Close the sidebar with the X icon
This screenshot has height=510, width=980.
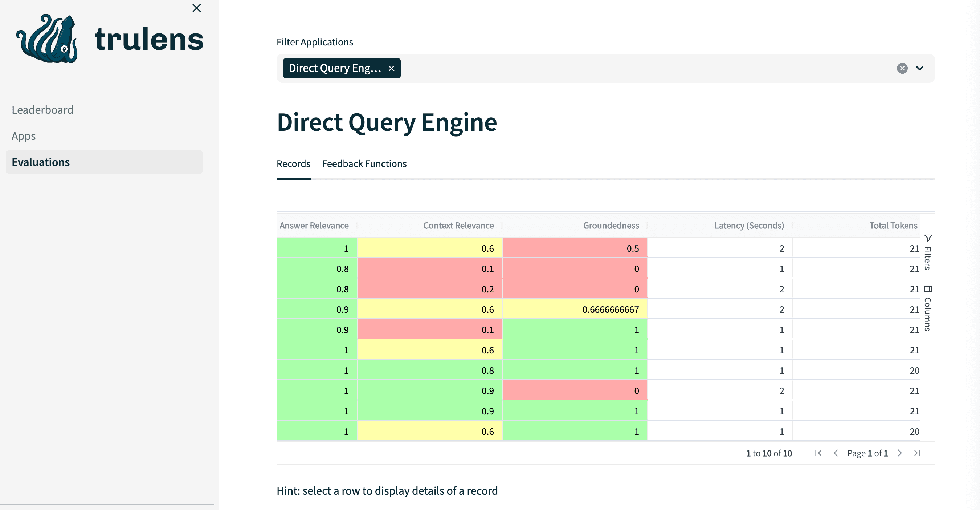point(196,8)
